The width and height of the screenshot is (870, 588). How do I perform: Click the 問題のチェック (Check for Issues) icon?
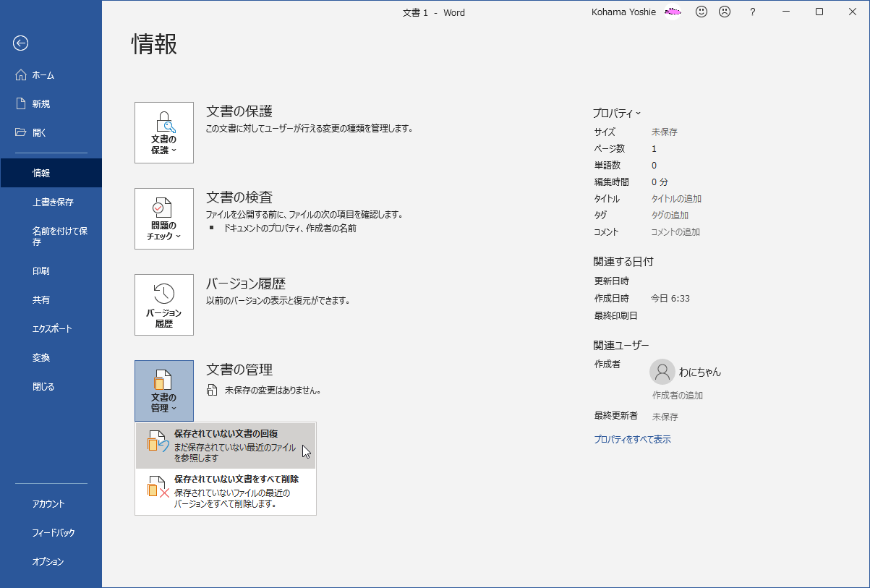[163, 218]
